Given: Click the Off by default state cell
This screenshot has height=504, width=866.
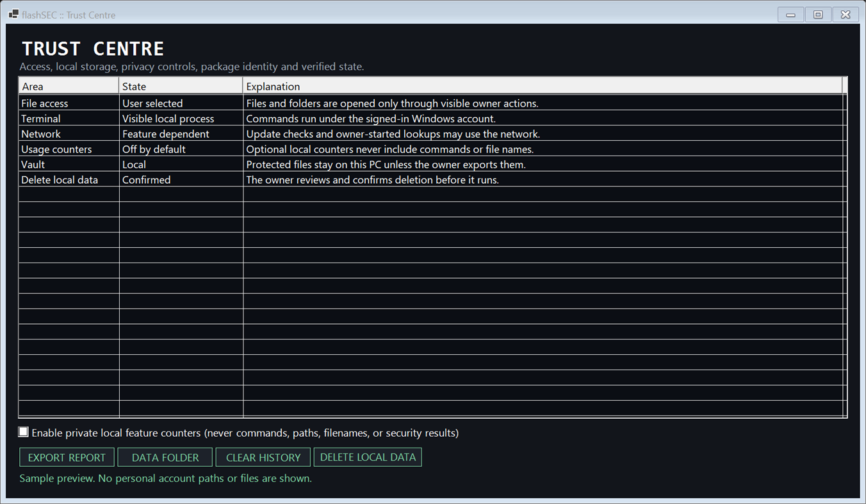Looking at the screenshot, I should coord(181,149).
